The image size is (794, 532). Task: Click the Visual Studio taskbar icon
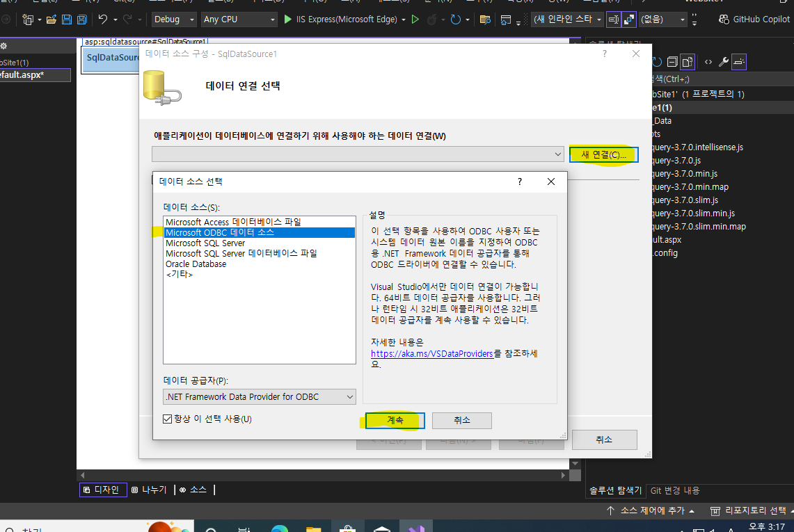click(416, 529)
